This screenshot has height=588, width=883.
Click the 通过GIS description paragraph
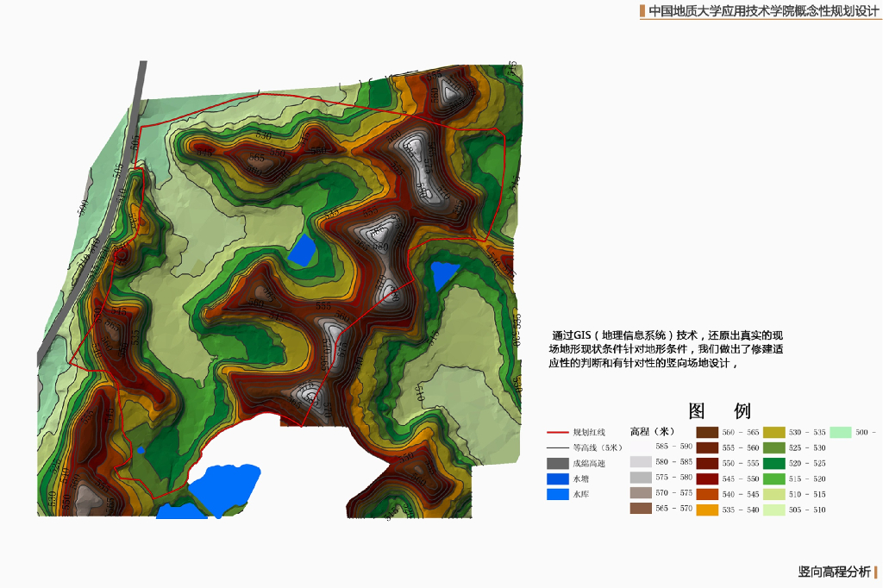click(667, 349)
